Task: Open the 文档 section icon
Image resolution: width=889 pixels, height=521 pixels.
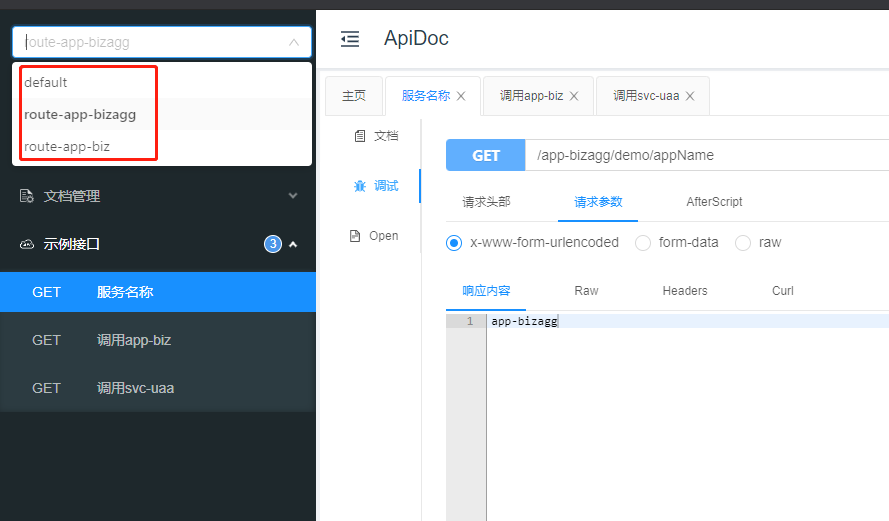Action: click(x=359, y=136)
